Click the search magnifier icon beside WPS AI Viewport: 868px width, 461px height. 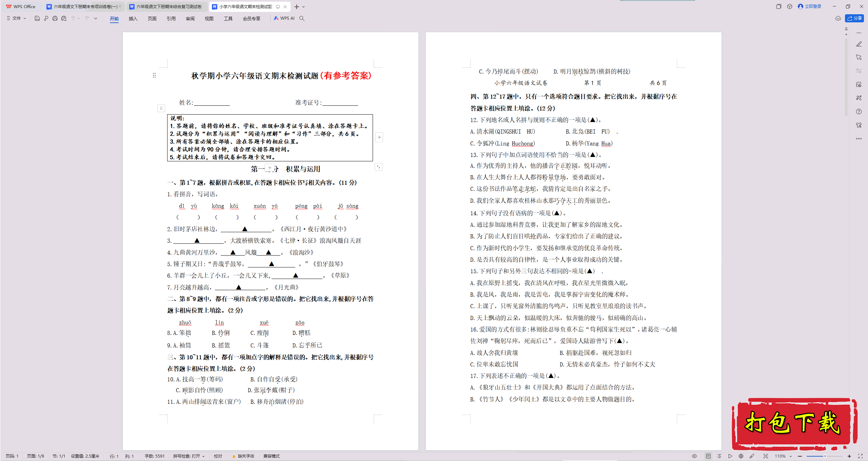tap(302, 18)
